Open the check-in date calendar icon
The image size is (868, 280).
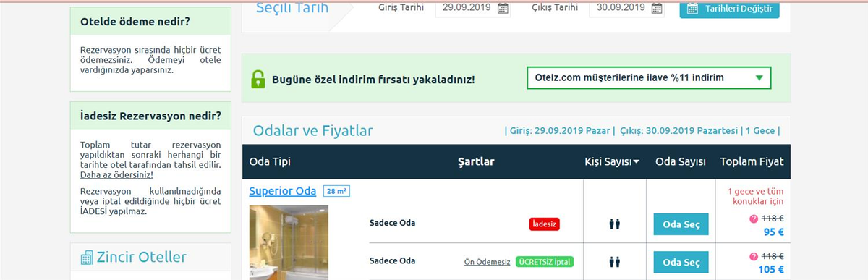(503, 9)
